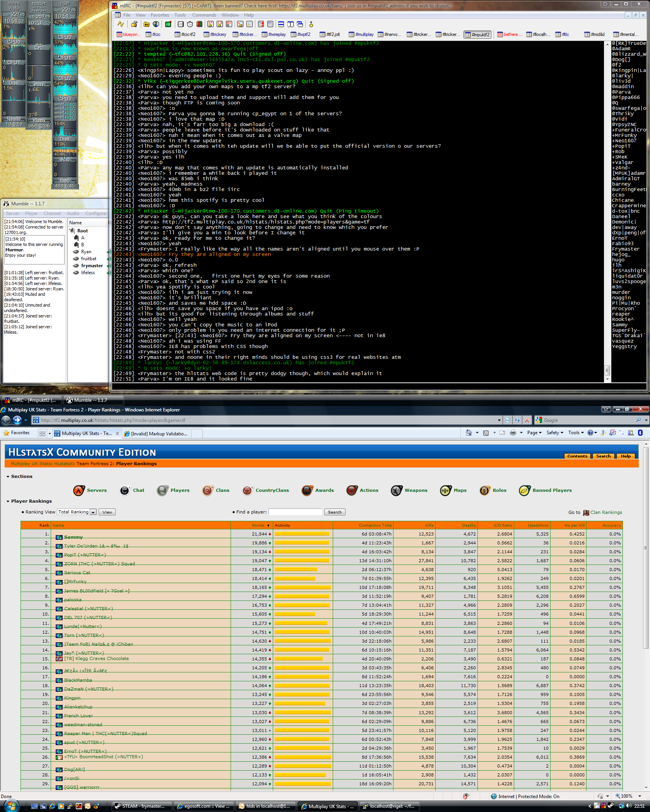Switch to the #multiplay channel tab
This screenshot has width=650, height=812.
pos(361,34)
